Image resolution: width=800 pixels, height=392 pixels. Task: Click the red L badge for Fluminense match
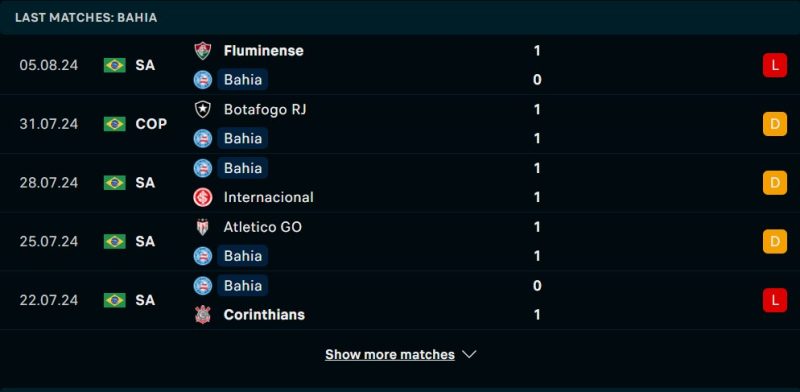click(x=774, y=65)
